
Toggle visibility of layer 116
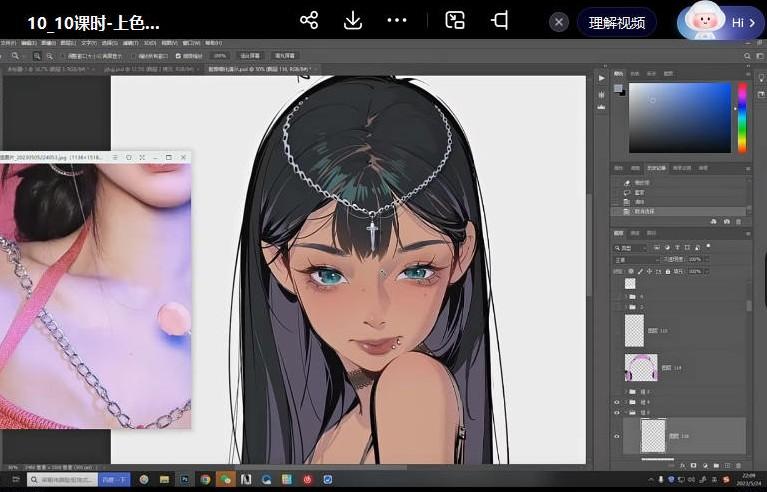616,436
